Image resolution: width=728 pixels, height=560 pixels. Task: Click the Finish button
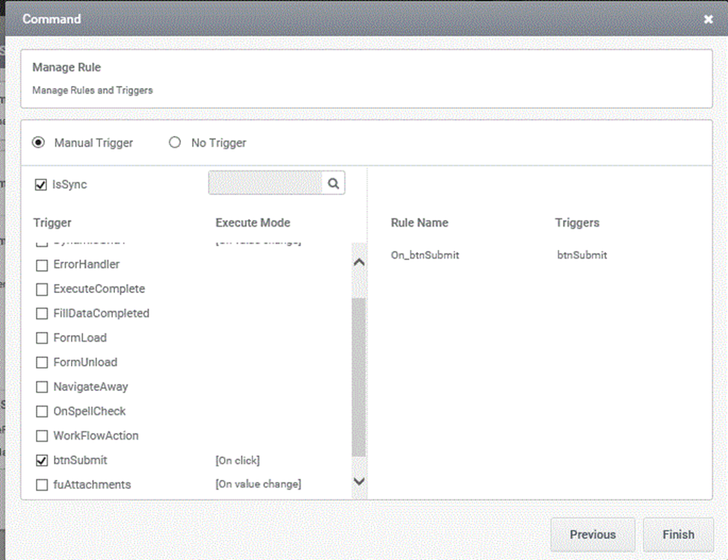[x=678, y=535]
